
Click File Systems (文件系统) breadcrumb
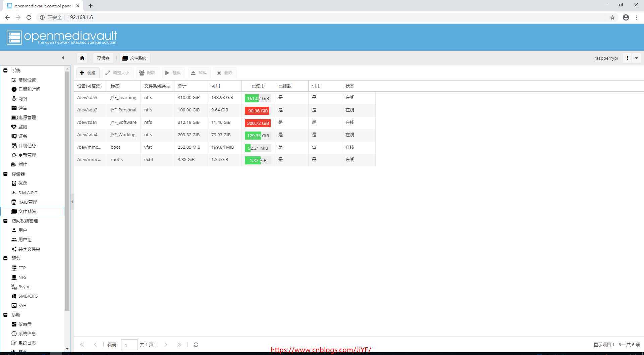[135, 58]
